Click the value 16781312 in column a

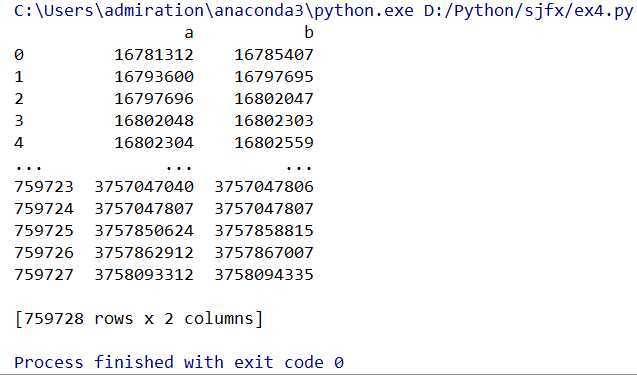(154, 54)
